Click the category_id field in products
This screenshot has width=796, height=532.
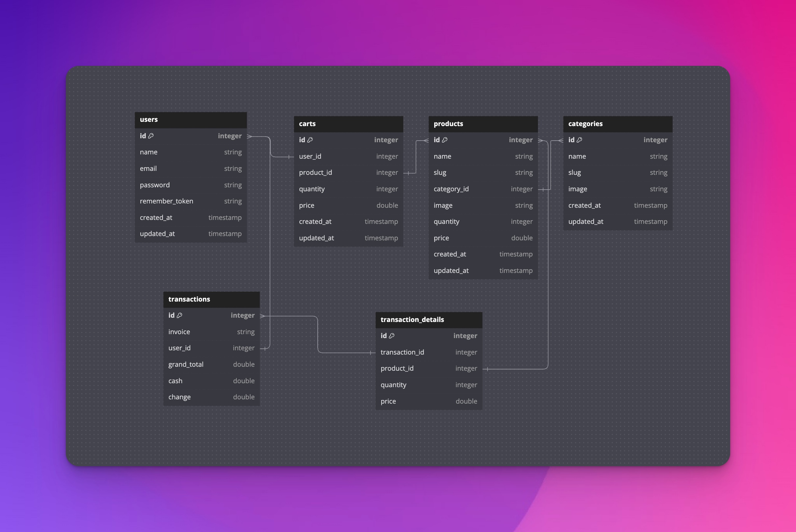point(451,189)
